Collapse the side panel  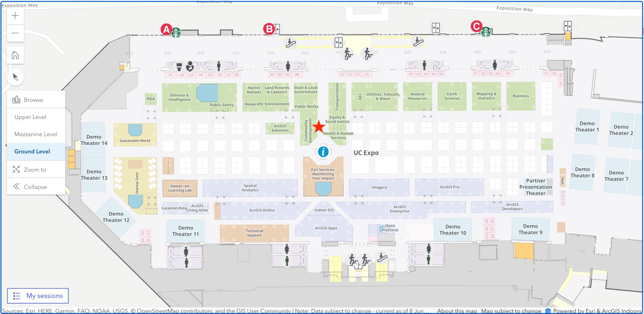[x=35, y=187]
